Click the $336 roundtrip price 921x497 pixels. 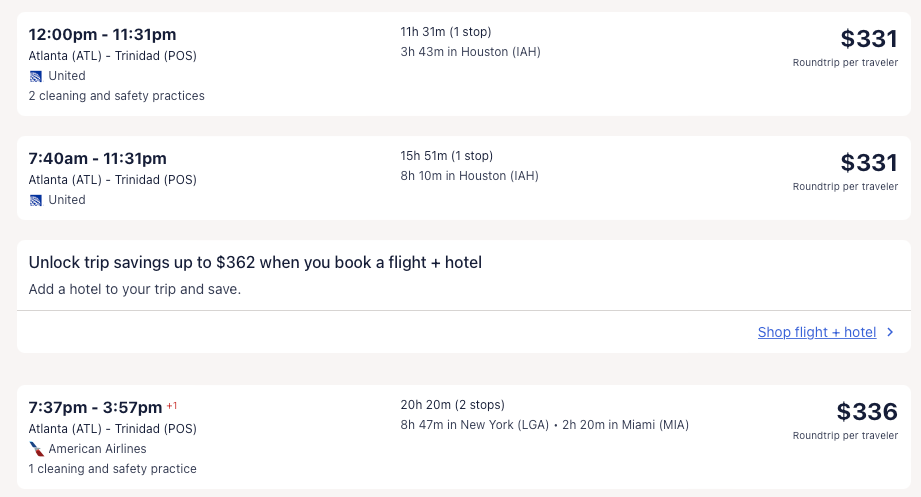pyautogui.click(x=867, y=411)
